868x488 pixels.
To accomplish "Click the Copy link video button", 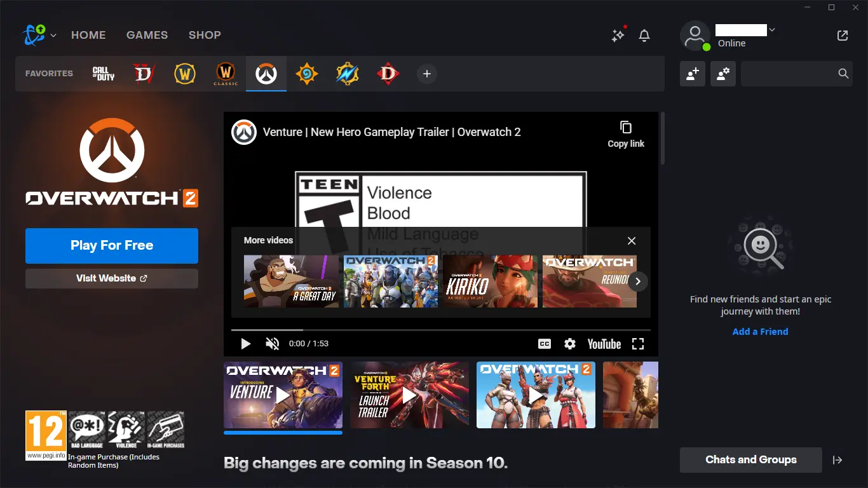I will [626, 134].
